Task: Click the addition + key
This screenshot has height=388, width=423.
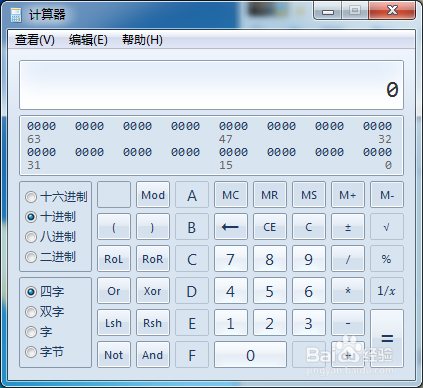Action: pyautogui.click(x=348, y=355)
